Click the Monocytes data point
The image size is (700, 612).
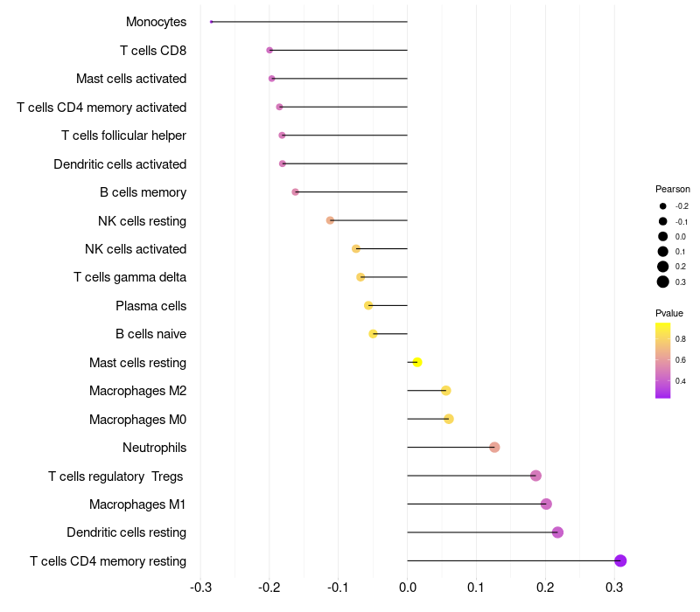211,21
